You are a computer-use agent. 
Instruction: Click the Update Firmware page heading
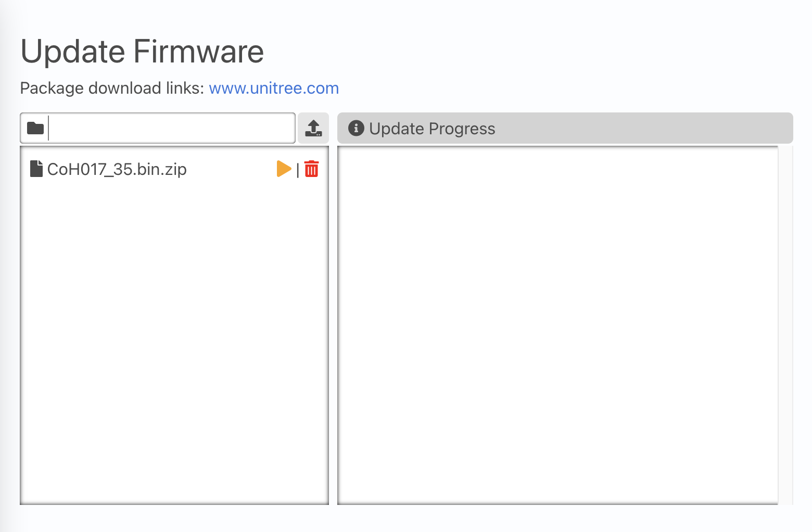coord(142,52)
